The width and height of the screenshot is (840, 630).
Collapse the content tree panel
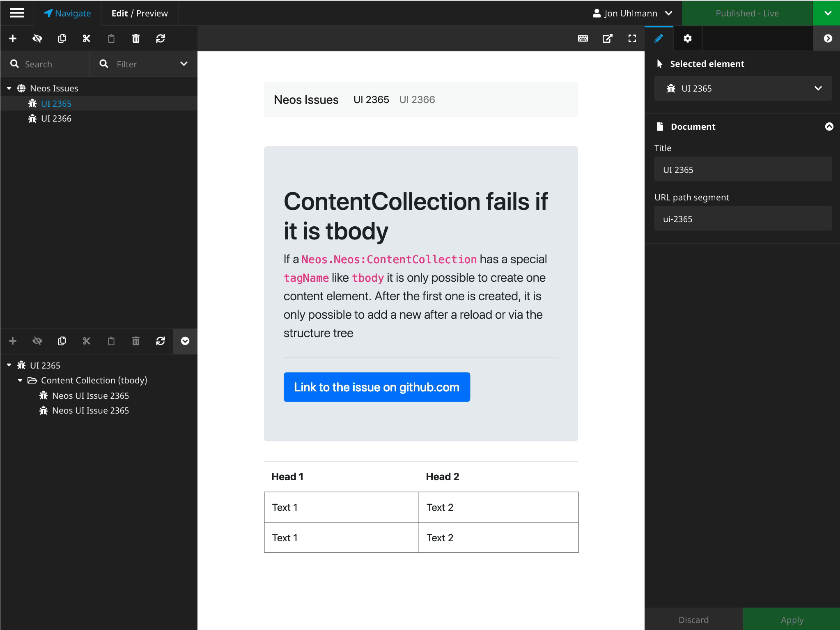[185, 341]
